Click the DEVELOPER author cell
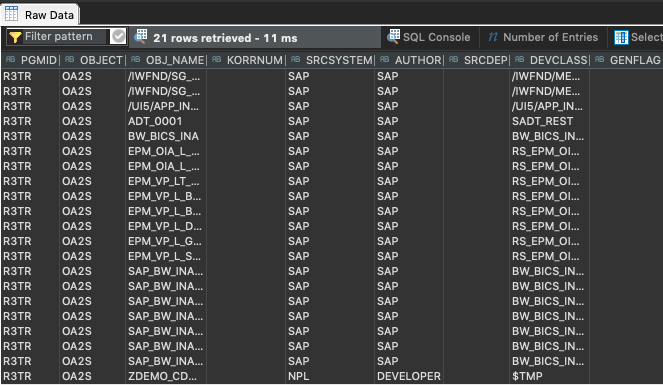Viewport: 663px width, 385px height. point(409,376)
